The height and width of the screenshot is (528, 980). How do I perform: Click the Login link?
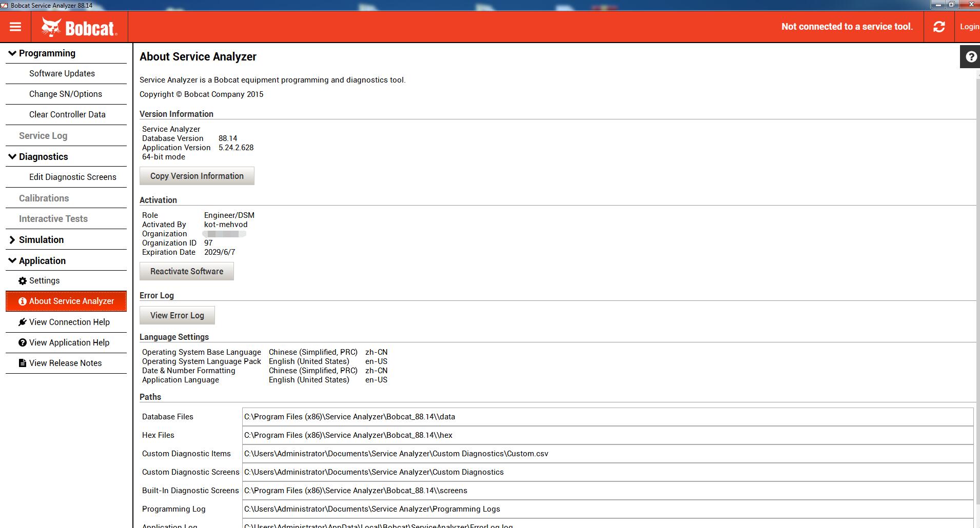coord(969,27)
